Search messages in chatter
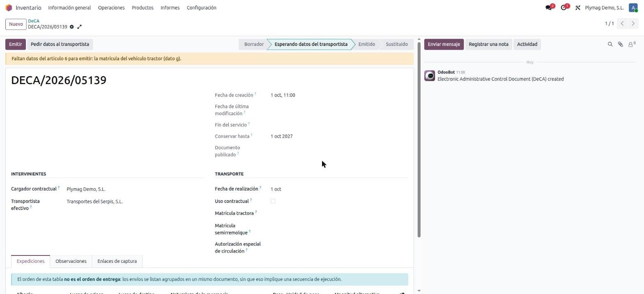 coord(610,44)
